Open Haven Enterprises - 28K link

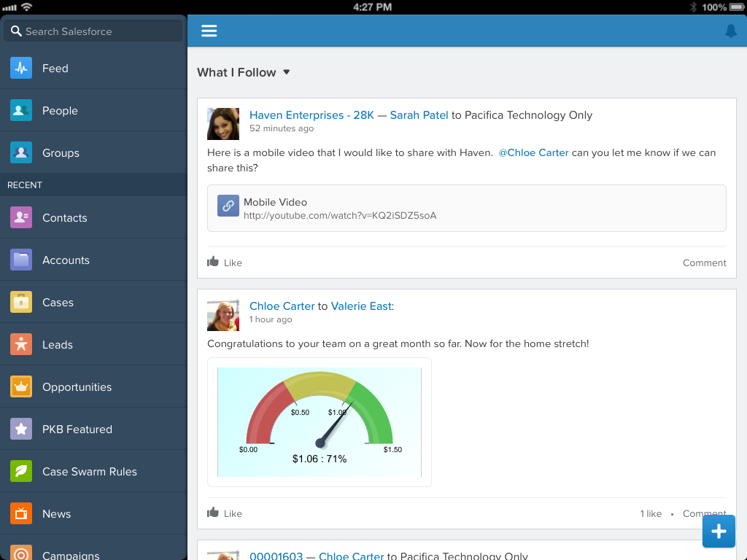coord(311,115)
